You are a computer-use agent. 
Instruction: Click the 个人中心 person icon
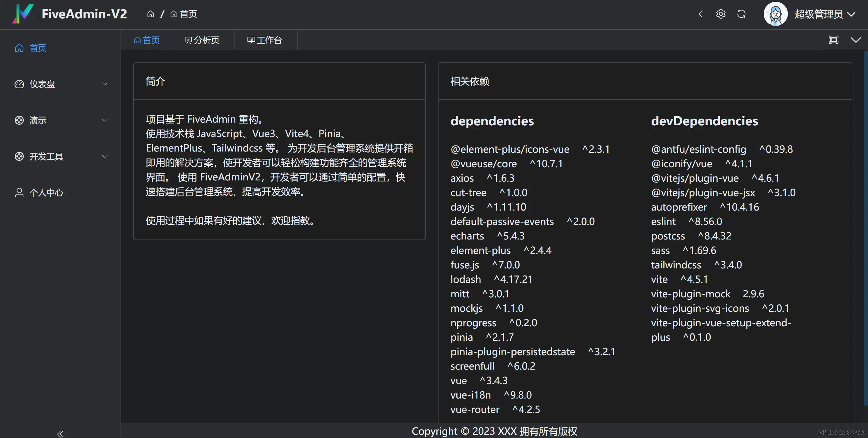[19, 192]
